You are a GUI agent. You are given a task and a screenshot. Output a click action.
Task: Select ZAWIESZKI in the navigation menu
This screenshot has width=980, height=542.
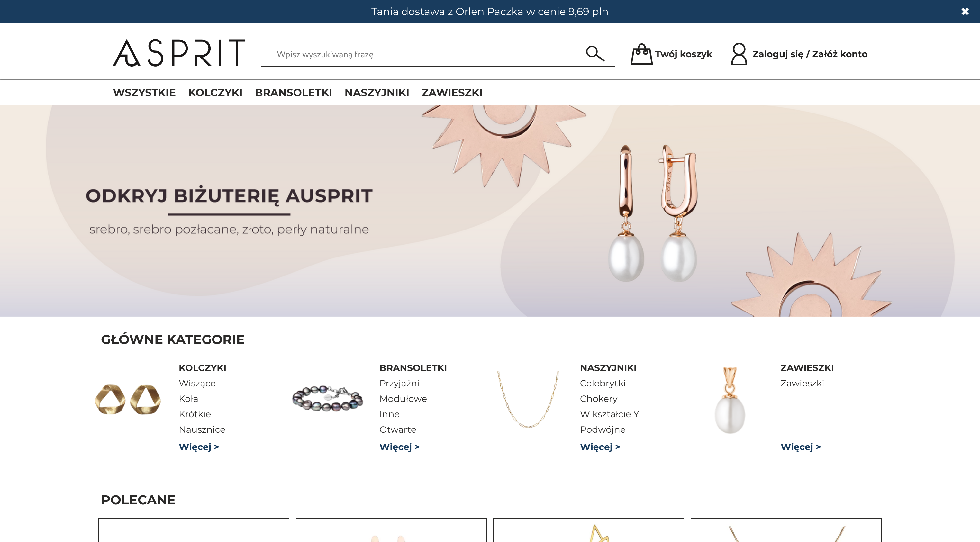[x=452, y=93]
